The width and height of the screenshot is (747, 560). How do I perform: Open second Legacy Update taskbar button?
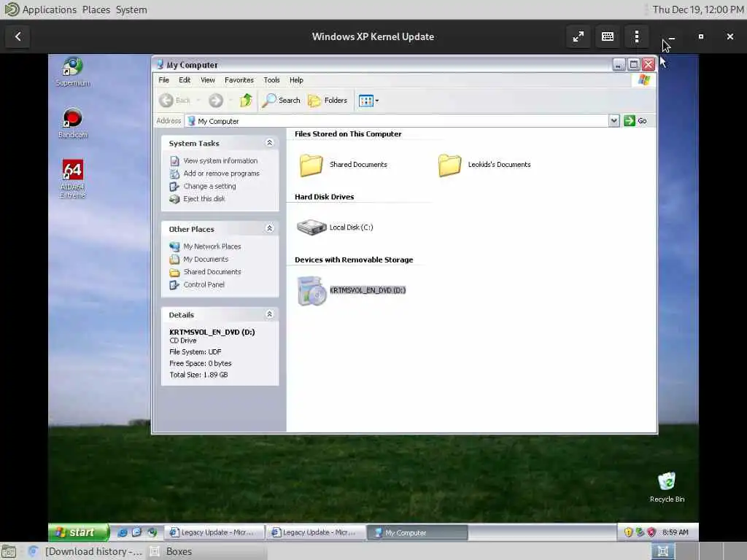[x=316, y=532]
